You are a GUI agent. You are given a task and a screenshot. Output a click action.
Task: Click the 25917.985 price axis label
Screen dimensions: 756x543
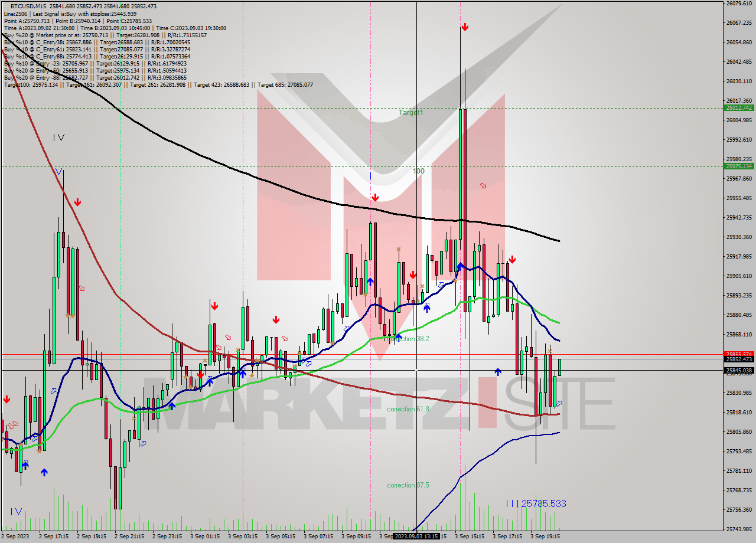pos(739,257)
